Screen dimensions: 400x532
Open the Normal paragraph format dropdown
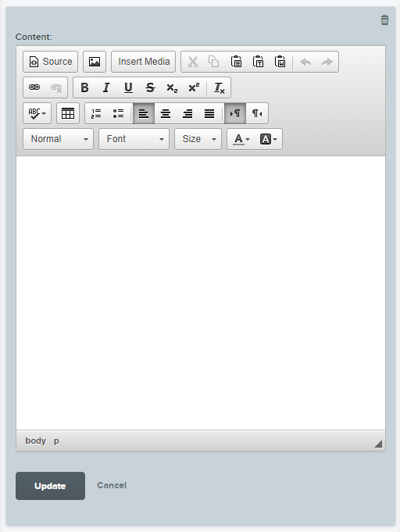click(x=58, y=139)
